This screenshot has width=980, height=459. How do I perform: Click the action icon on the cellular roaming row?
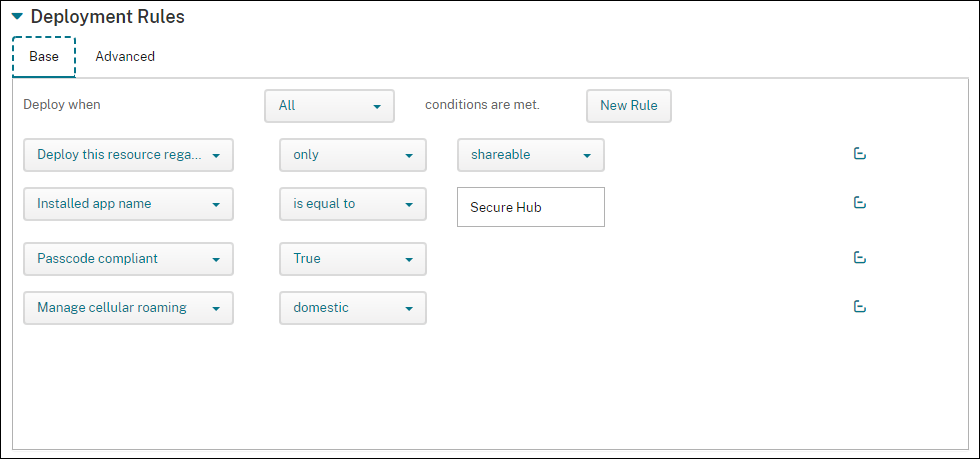click(858, 307)
